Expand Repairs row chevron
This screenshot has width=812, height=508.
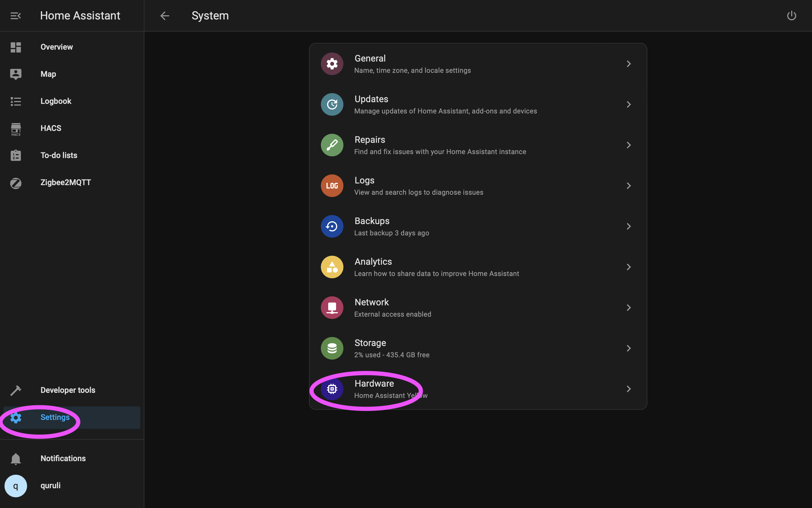(x=629, y=145)
